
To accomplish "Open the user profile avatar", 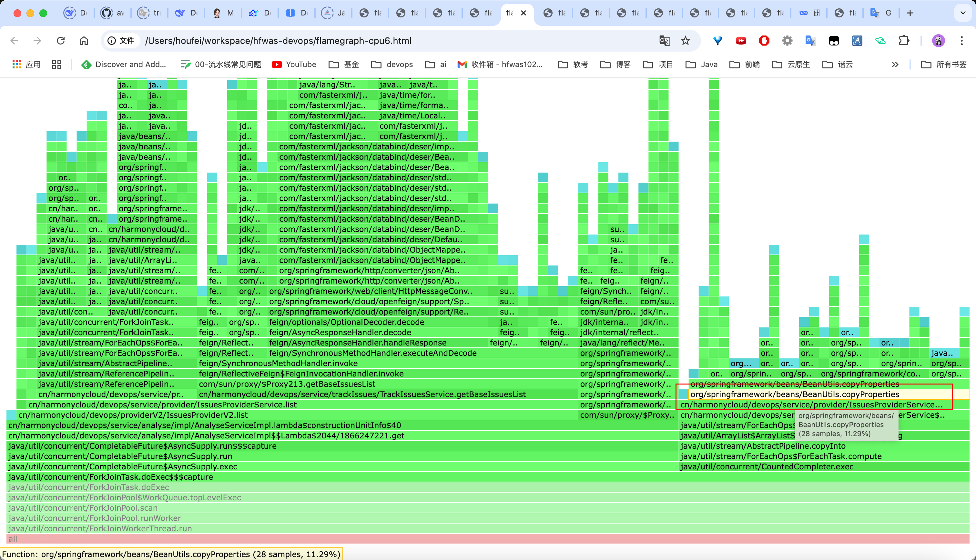I will coord(938,41).
